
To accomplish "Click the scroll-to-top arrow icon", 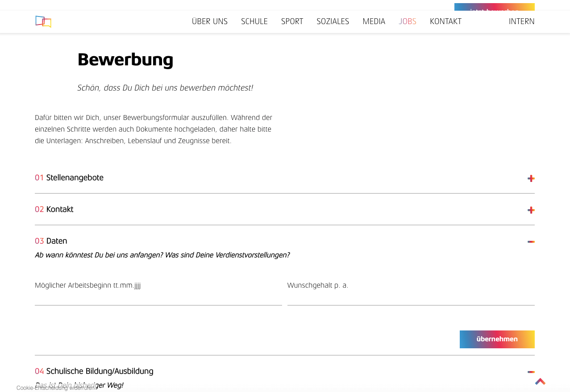I will 540,382.
